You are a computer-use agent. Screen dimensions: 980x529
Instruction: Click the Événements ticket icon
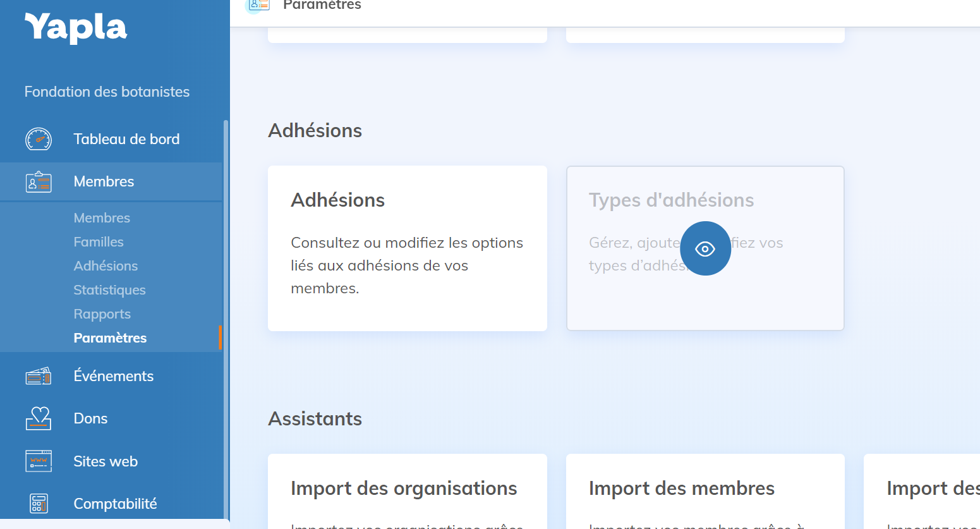(39, 377)
